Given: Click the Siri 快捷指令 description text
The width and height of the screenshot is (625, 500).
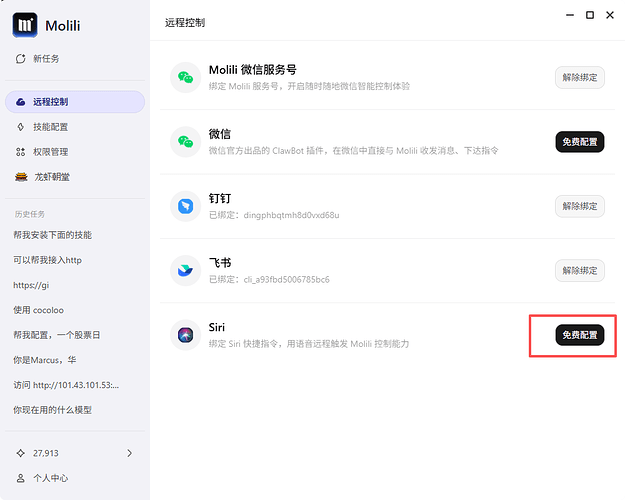Looking at the screenshot, I should click(309, 344).
